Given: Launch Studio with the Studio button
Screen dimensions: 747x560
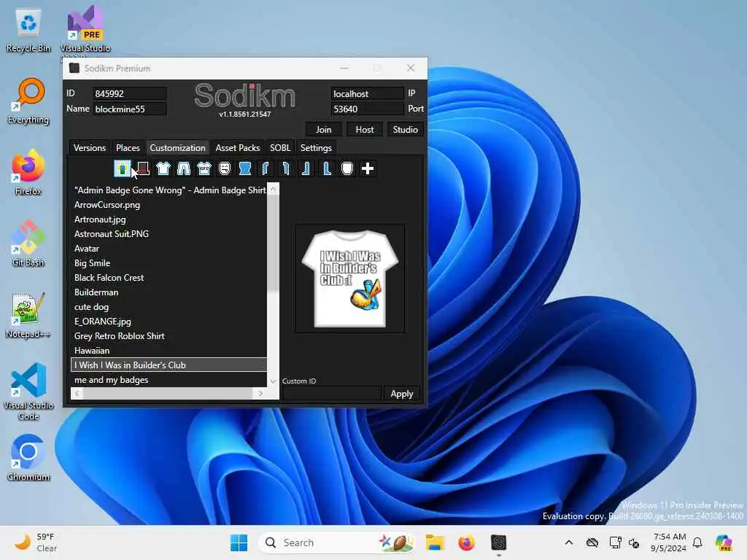Looking at the screenshot, I should point(405,130).
